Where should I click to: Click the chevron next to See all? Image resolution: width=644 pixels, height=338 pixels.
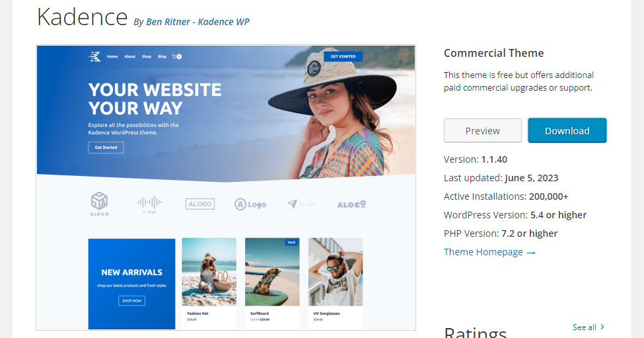pyautogui.click(x=602, y=327)
